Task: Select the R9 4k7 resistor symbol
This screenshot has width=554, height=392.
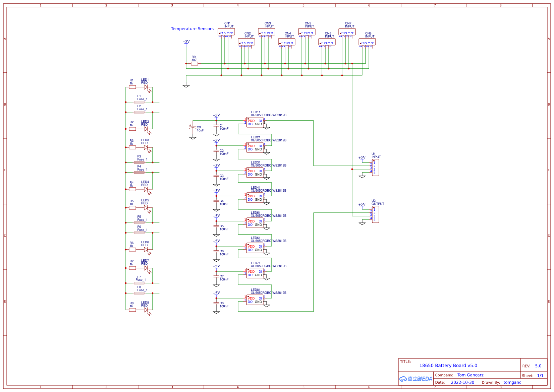Action: (195, 64)
